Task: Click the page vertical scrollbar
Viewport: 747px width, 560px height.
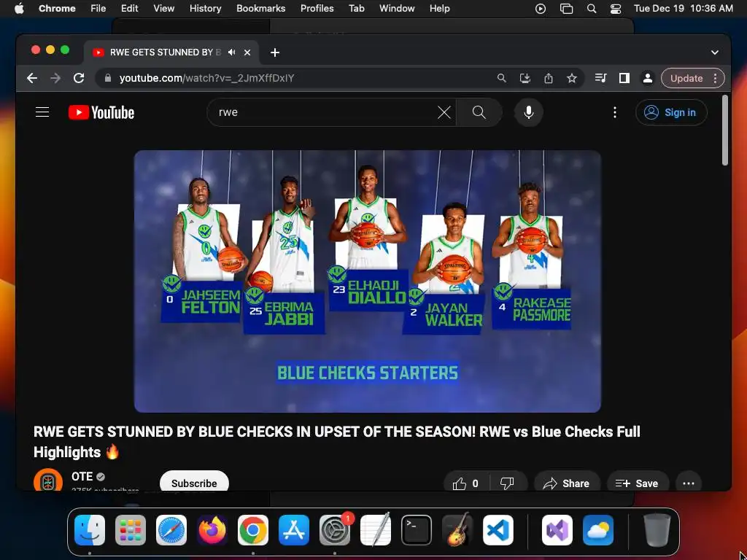Action: click(724, 131)
